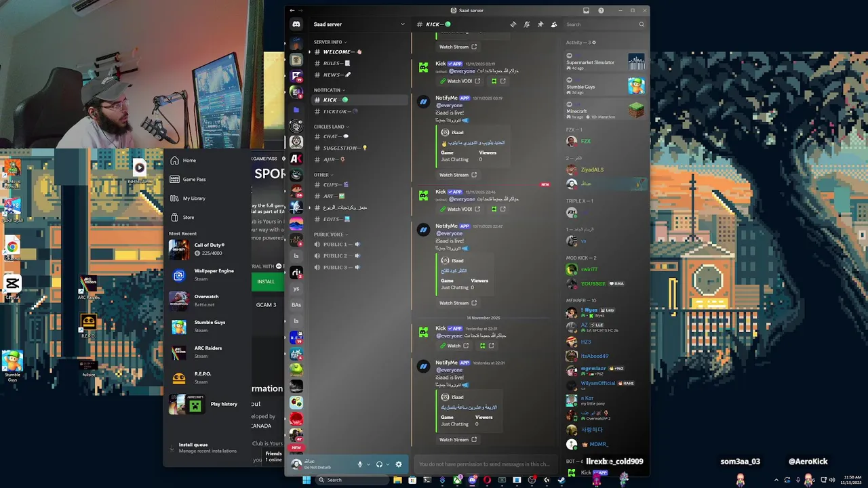Click green INSTALL button in Xbox app
This screenshot has height=488, width=868.
(x=267, y=282)
